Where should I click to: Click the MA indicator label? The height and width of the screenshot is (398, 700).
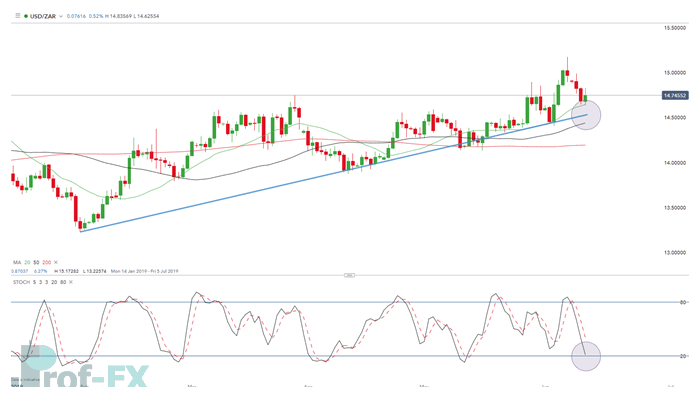click(x=17, y=262)
